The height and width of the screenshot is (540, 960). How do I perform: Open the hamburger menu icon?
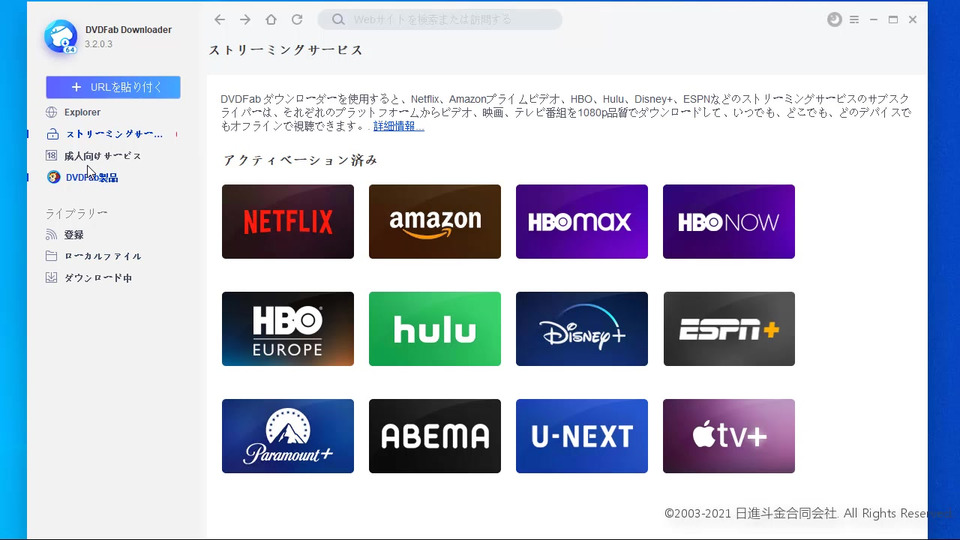[854, 20]
